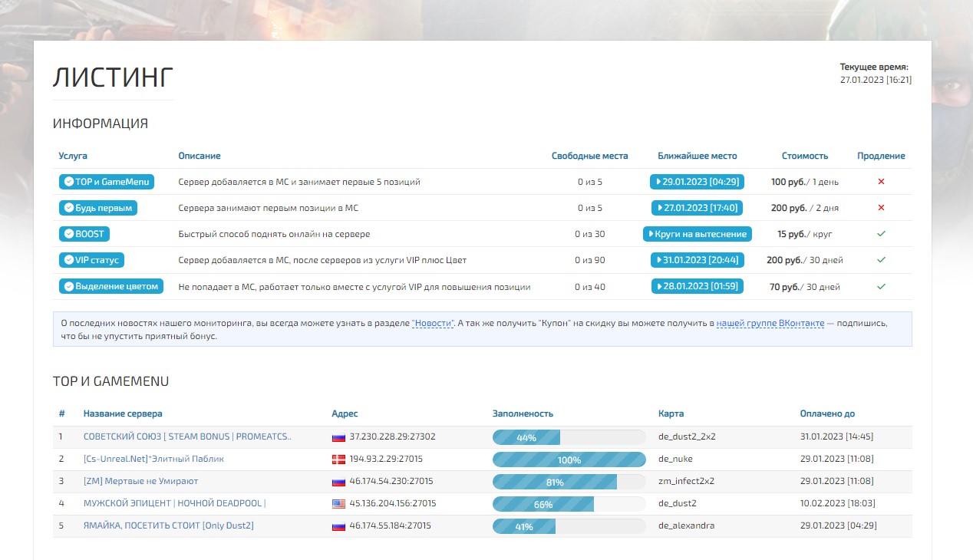Viewport: 973px width, 560px height.
Task: Click the red cross in TOP и GameMenu row
Action: [x=881, y=182]
